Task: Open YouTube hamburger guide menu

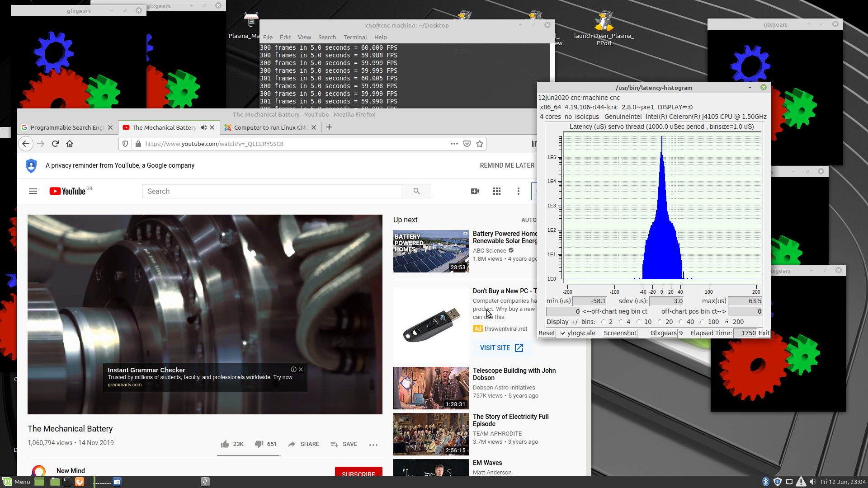Action: click(x=33, y=191)
